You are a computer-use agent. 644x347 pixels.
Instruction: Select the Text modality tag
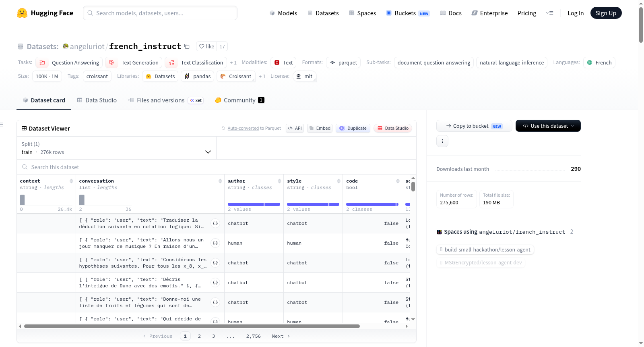point(283,62)
